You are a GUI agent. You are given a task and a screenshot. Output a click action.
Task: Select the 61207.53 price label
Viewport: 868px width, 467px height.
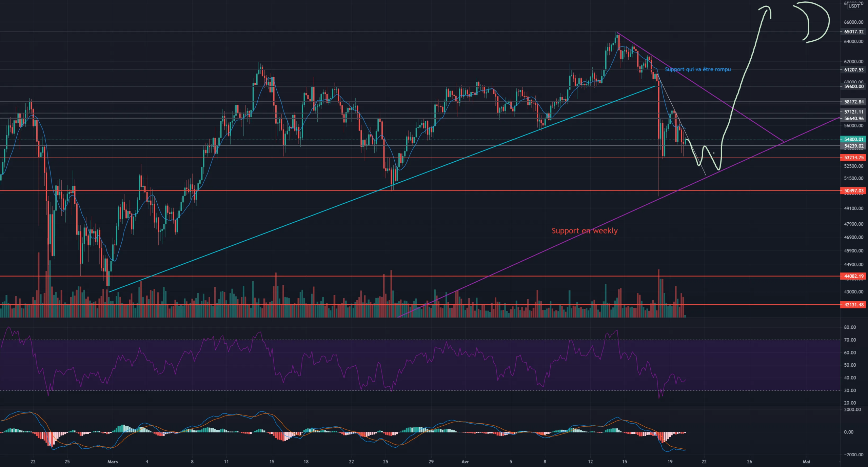pyautogui.click(x=853, y=70)
